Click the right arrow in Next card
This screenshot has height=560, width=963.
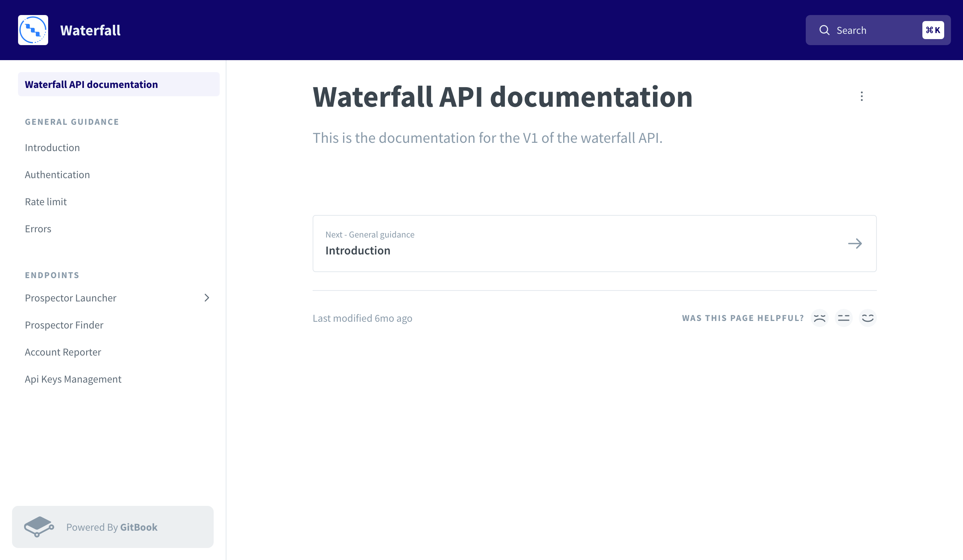point(855,244)
